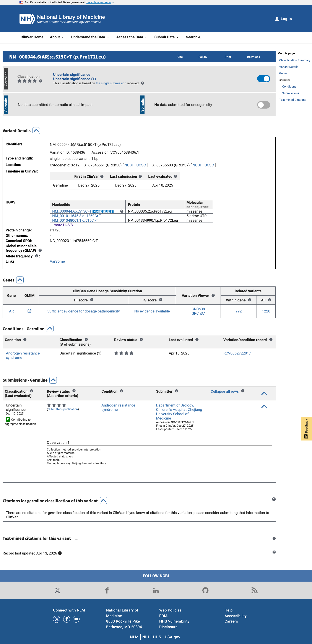Jump to Text-mined Citations in On this page
Viewport: 312px width, 644px height.
click(x=292, y=100)
